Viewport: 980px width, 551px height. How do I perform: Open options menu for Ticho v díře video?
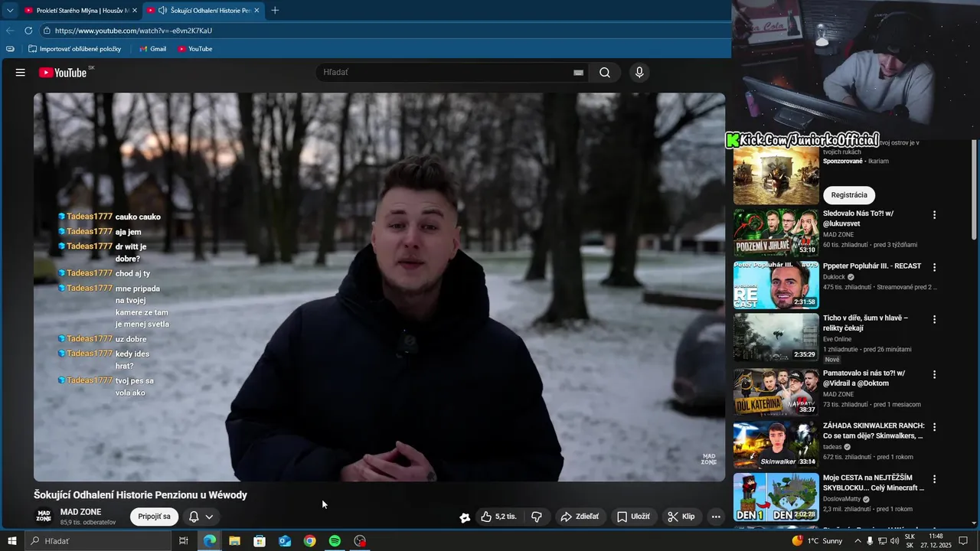click(x=934, y=320)
